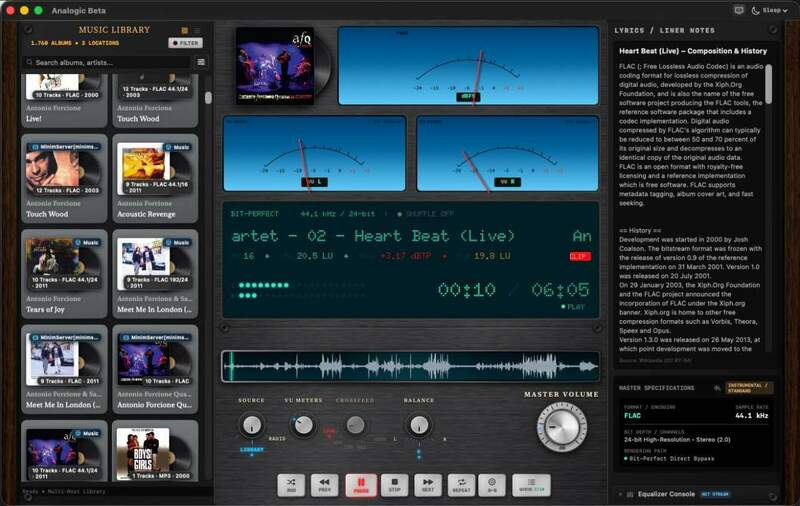Switch library to grid view icon
The image size is (800, 506).
185,31
